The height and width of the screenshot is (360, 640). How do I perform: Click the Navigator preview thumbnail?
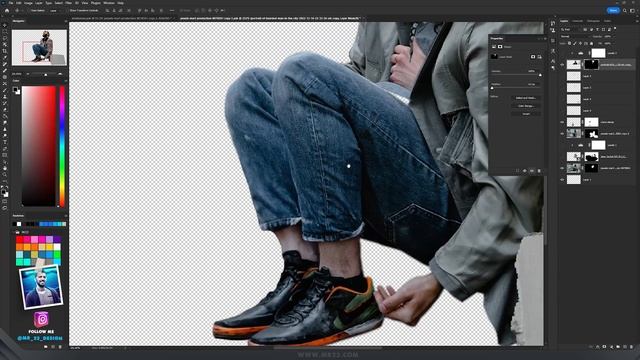point(39,47)
